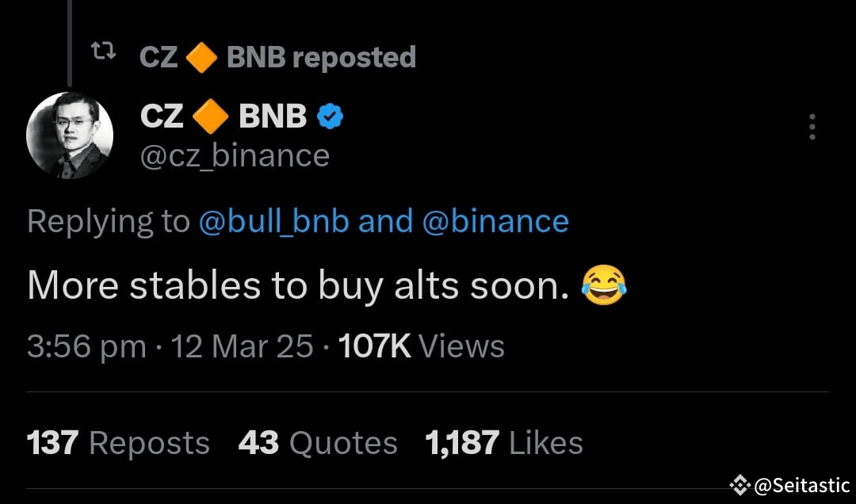Screen dimensions: 856x504
Task: Open the @cz_binance handle
Action: 235,157
